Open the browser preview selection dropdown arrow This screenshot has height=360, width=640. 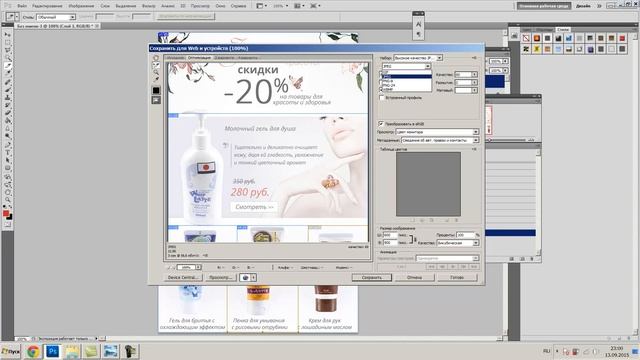point(253,278)
